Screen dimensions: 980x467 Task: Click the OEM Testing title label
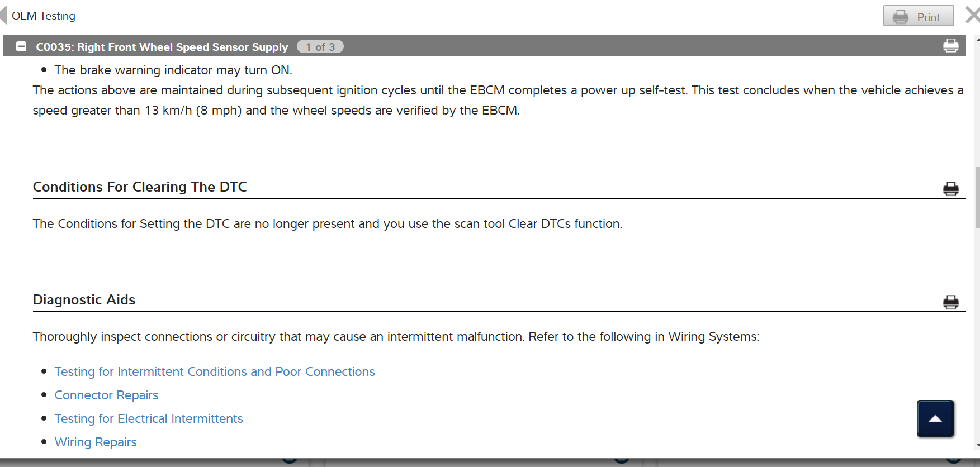click(44, 16)
